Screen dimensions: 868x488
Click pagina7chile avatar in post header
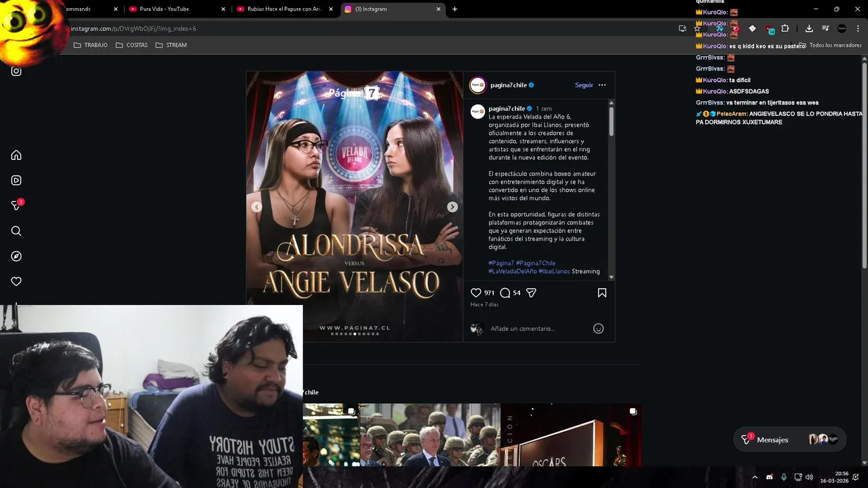[x=478, y=85]
